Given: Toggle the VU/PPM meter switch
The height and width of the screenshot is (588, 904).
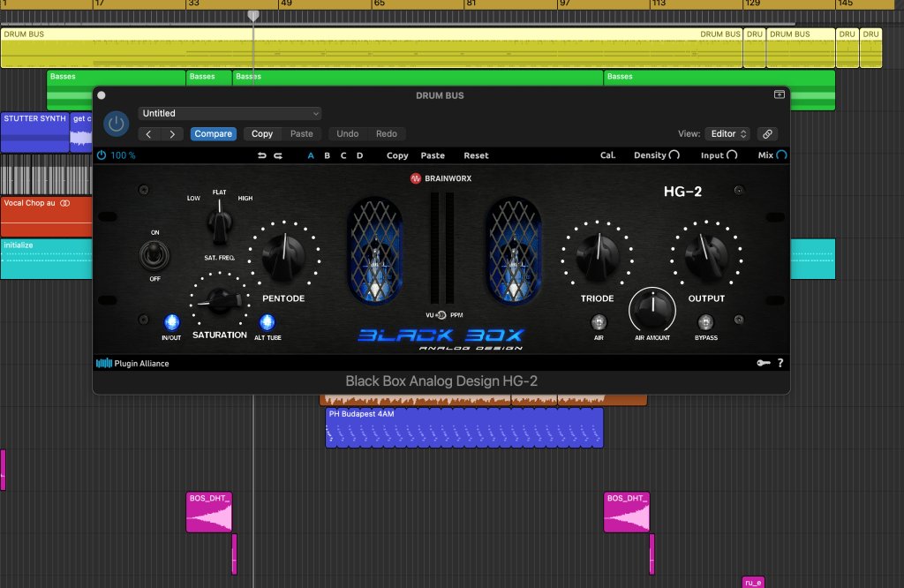Looking at the screenshot, I should (441, 315).
